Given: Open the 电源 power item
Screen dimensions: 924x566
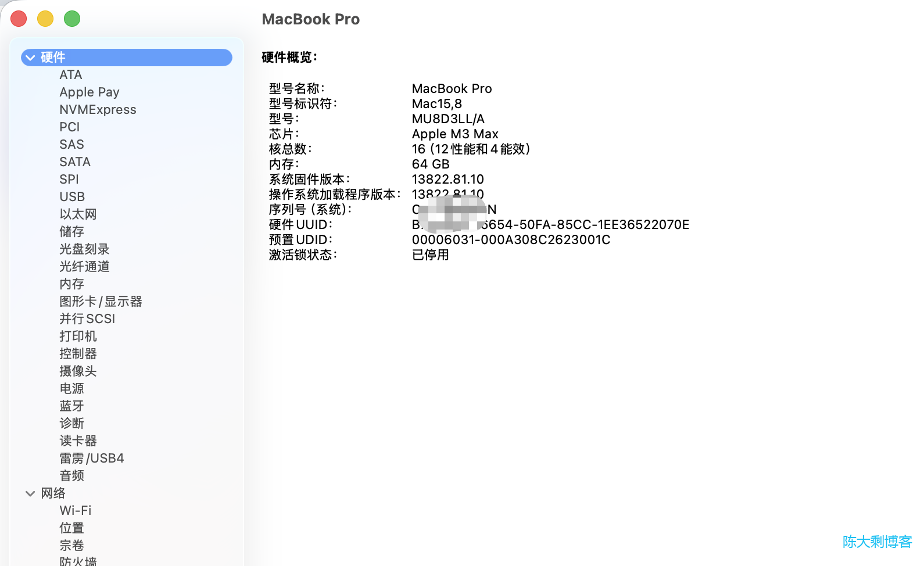Looking at the screenshot, I should coord(71,389).
